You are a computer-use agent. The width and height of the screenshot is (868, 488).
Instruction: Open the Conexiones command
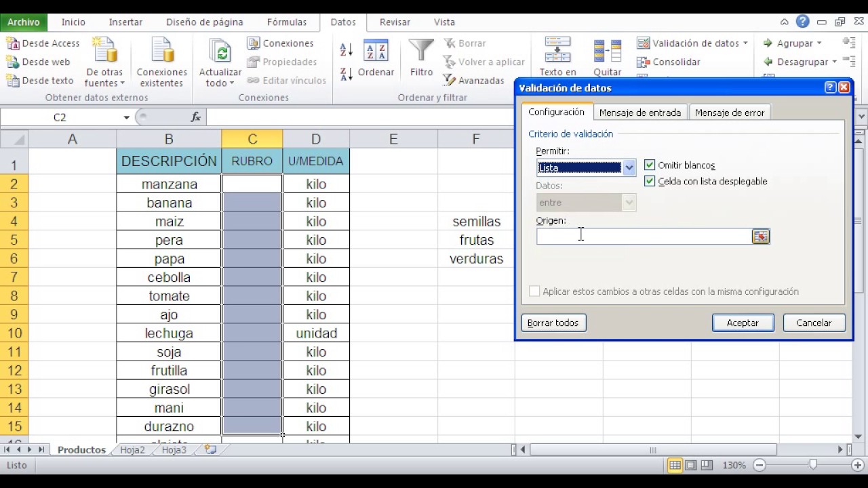tap(280, 43)
